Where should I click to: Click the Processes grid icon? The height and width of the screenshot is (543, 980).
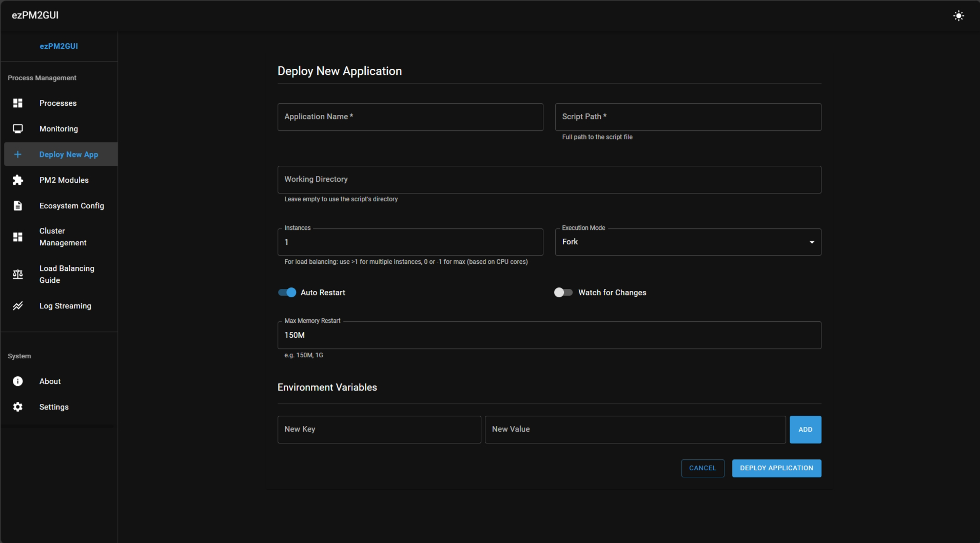pos(18,103)
